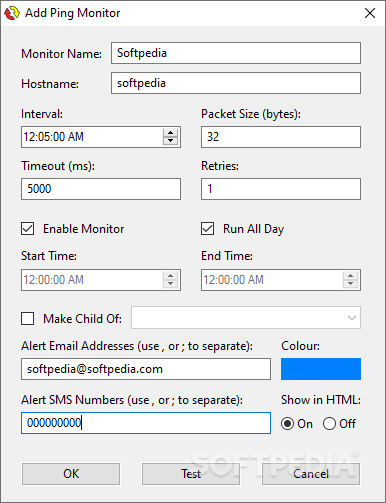Click Start Time spinner up arrow
Viewport: 386px width, 503px height.
[x=170, y=276]
